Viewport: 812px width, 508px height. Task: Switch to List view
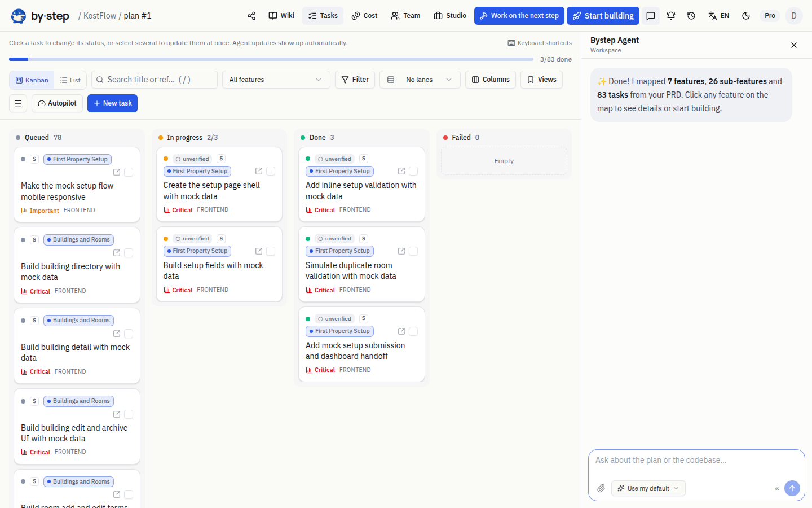pos(70,80)
